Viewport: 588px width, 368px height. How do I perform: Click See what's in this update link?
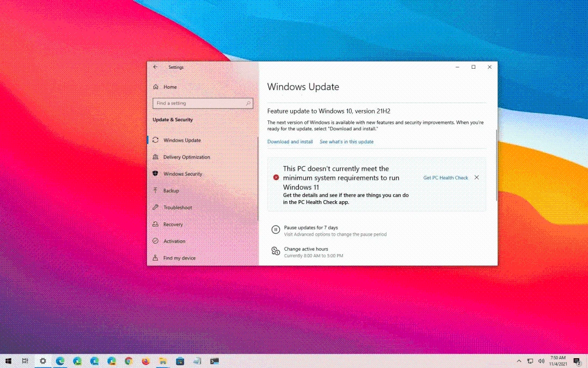click(346, 142)
